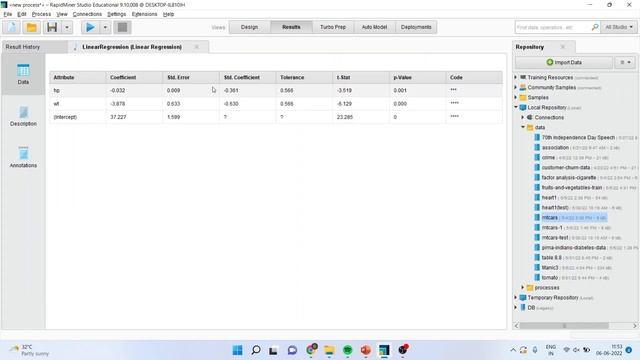
Task: Open File Explorer from the taskbar
Action: (329, 350)
